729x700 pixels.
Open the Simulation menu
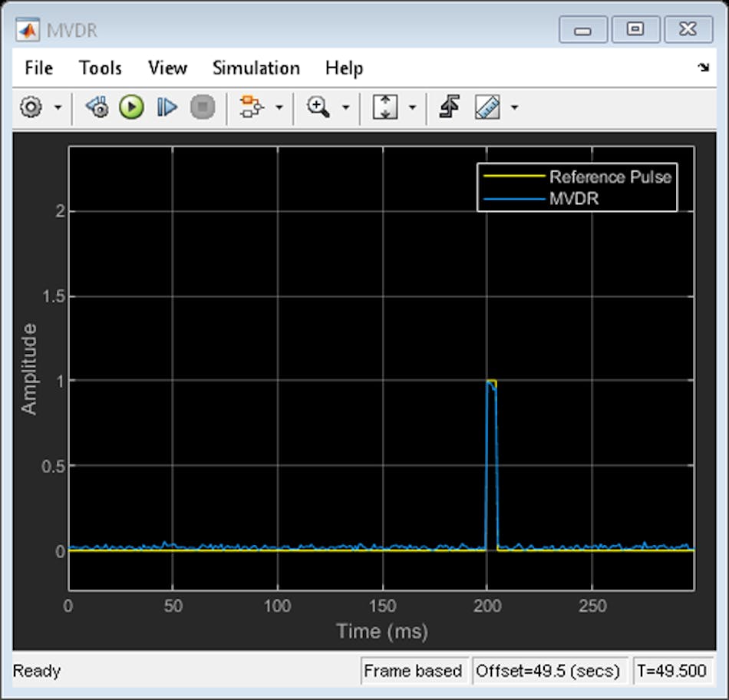(256, 68)
